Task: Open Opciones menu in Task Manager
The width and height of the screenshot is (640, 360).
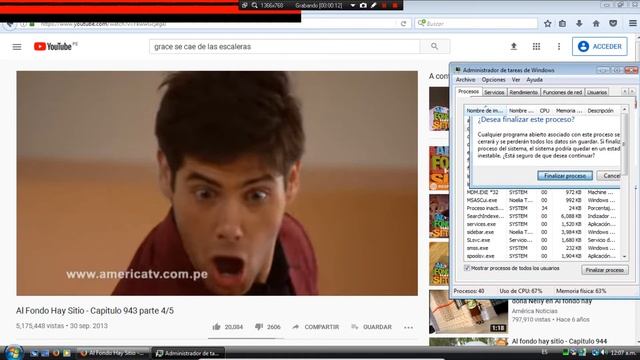Action: point(493,80)
